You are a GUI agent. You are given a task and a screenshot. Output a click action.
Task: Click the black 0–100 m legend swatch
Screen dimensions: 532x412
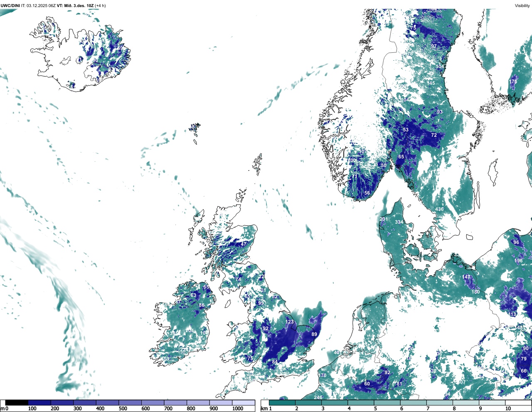17,402
